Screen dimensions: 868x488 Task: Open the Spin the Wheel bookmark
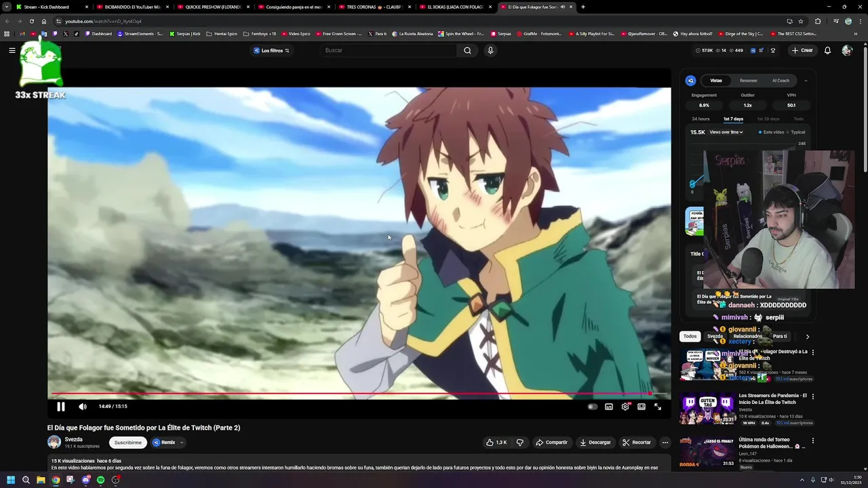point(461,33)
